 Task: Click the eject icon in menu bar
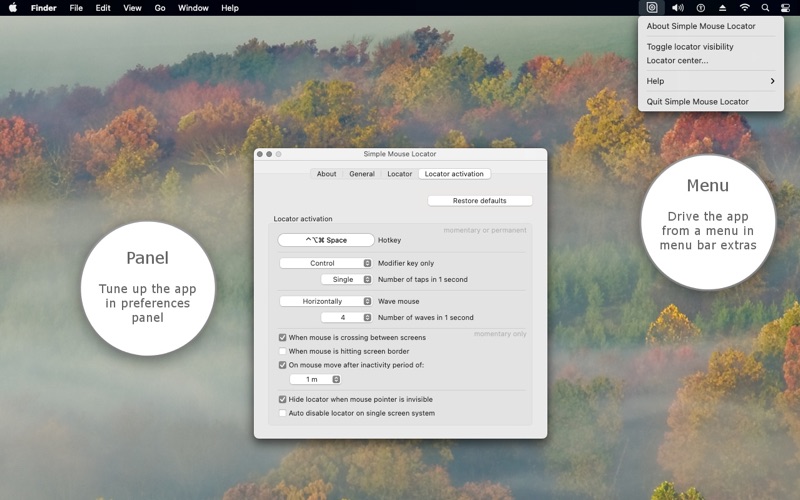pyautogui.click(x=722, y=8)
